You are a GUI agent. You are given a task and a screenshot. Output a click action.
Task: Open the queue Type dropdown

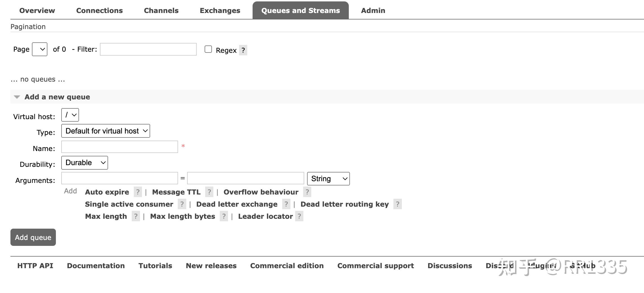pyautogui.click(x=105, y=131)
